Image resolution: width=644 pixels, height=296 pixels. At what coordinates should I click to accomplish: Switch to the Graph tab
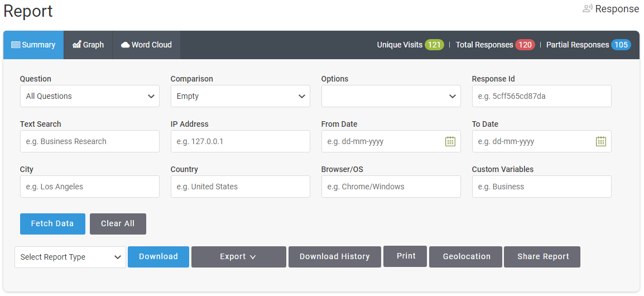(x=88, y=45)
